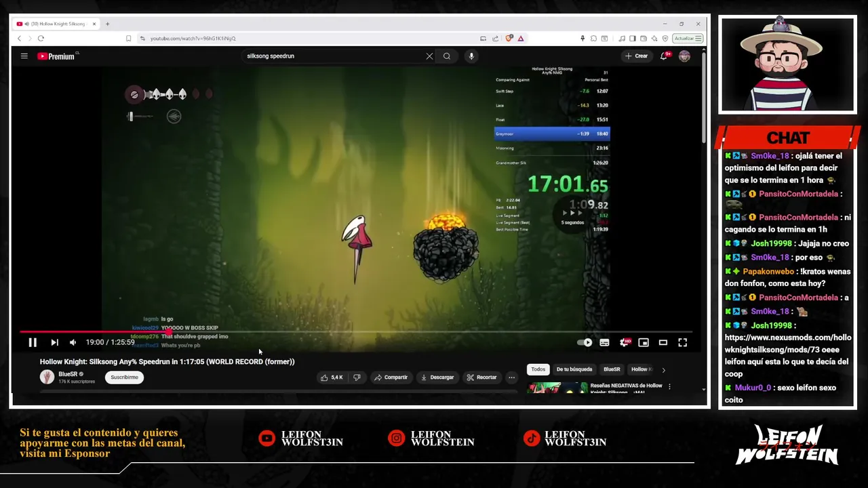The image size is (868, 488).
Task: Cast the page using screen icon
Action: click(483, 39)
